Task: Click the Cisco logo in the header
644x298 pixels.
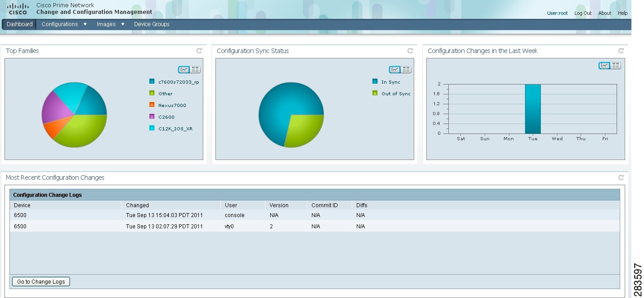Action: (18, 8)
